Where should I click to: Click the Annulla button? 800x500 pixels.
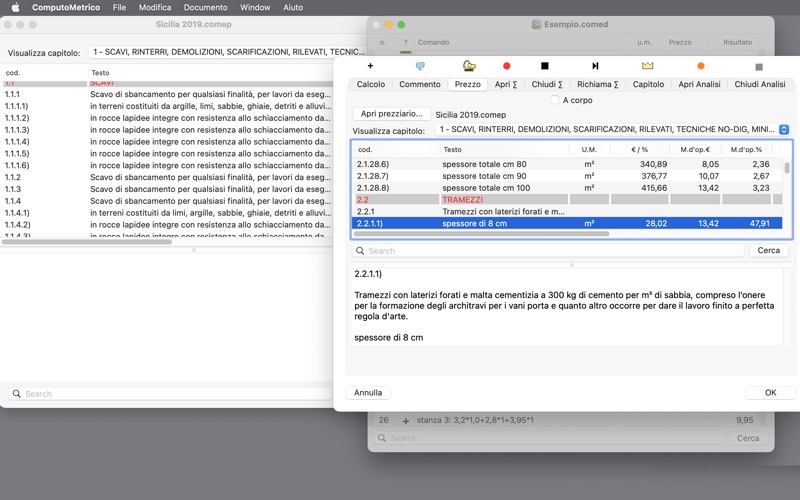coord(368,392)
